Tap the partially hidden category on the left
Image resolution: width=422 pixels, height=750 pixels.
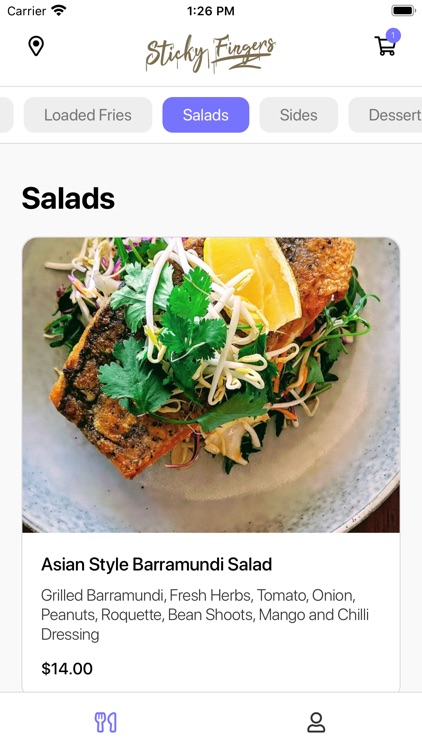coord(6,115)
